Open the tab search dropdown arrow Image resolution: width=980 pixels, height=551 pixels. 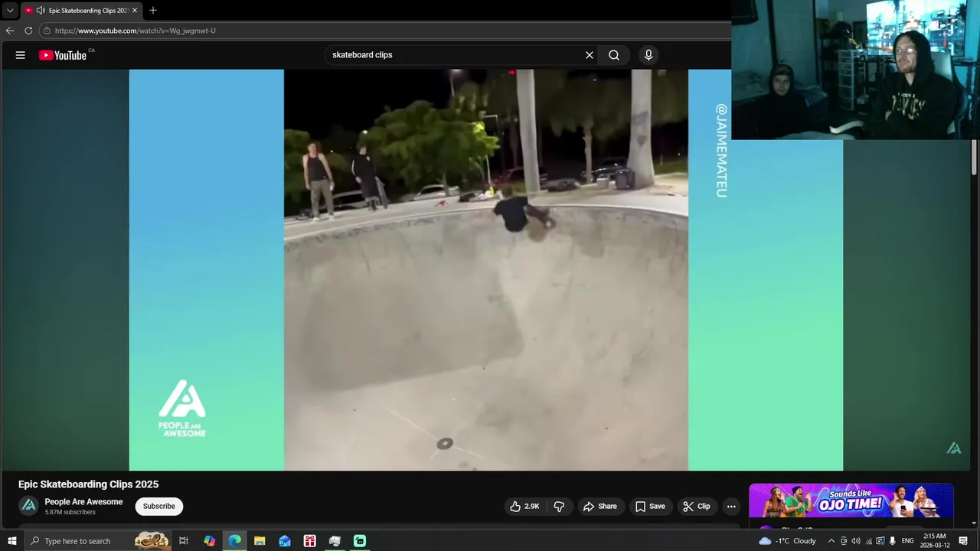point(10,11)
